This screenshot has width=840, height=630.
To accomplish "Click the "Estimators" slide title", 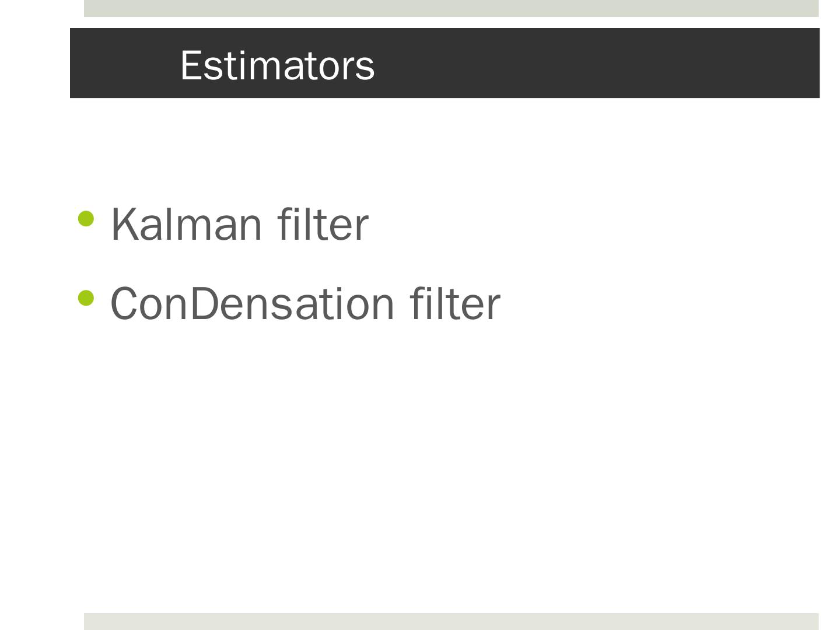I will click(277, 65).
